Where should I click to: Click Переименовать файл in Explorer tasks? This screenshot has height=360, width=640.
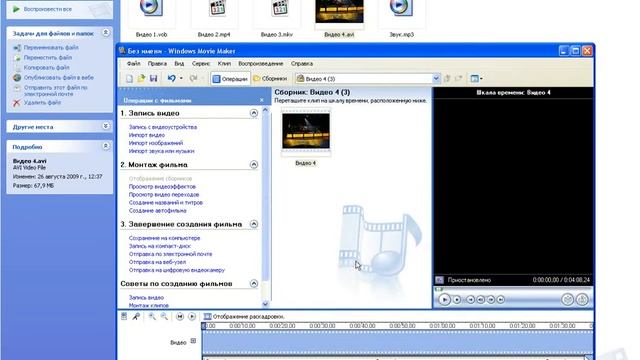[51, 48]
